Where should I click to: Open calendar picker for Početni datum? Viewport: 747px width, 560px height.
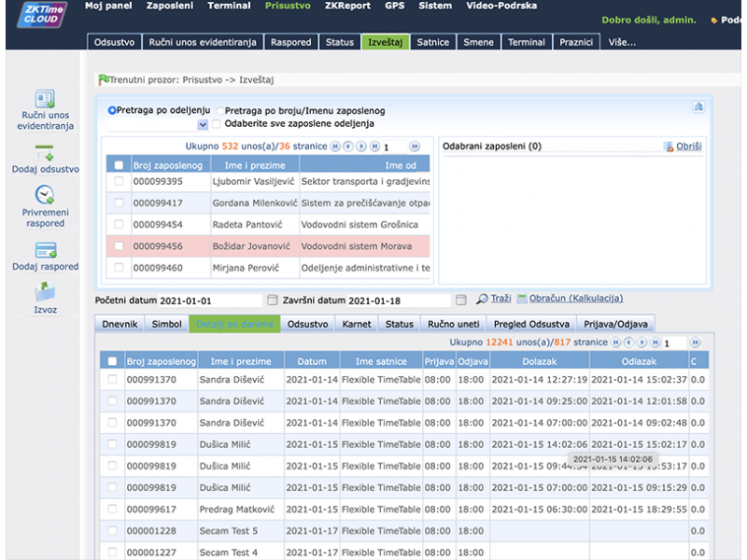point(272,300)
